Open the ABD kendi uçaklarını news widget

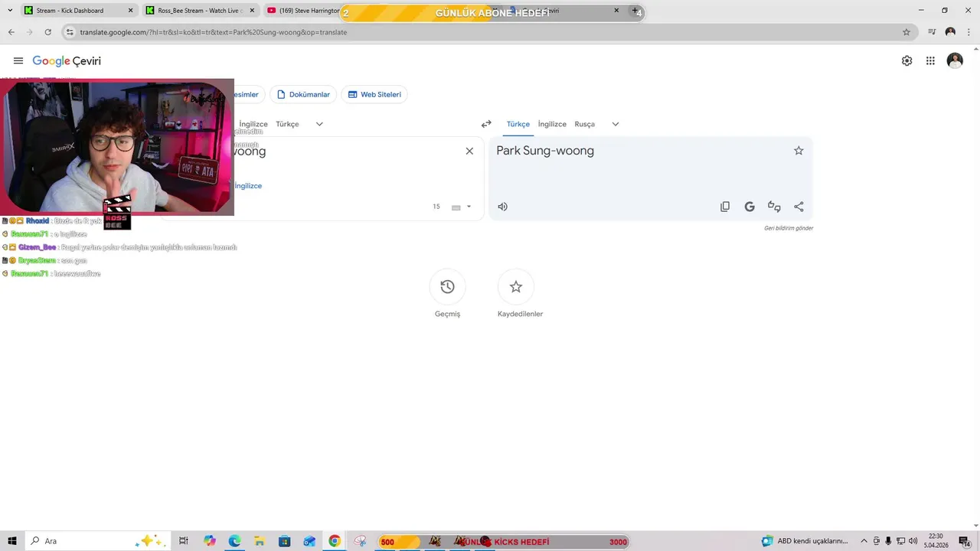(804, 541)
